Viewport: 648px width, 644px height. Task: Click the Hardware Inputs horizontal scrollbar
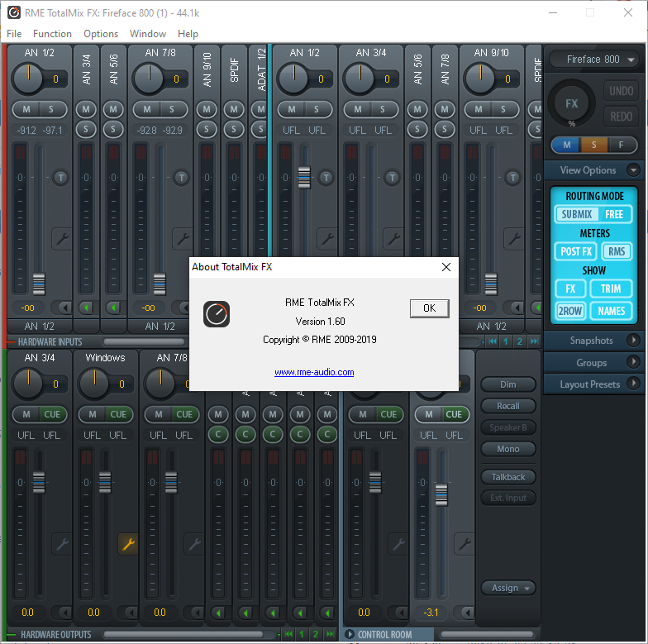click(x=144, y=341)
